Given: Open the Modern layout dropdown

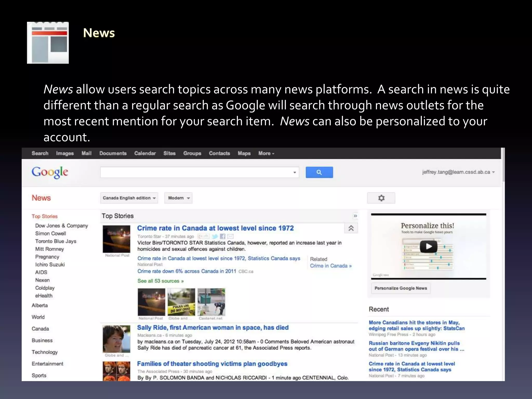Looking at the screenshot, I should click(178, 198).
